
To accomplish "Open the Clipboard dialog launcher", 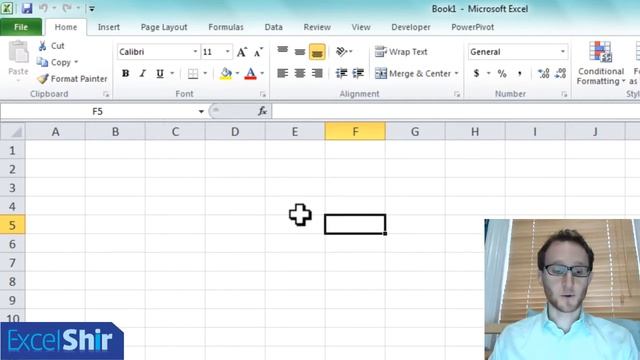I will 106,94.
